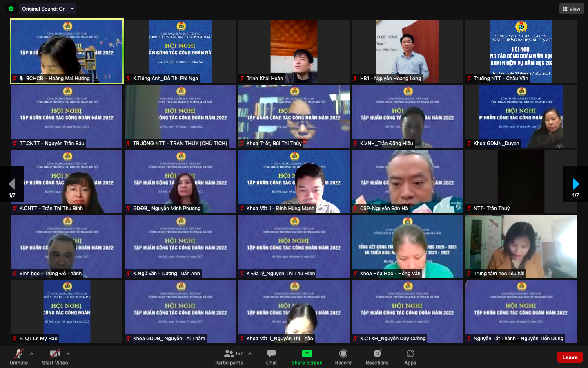Click the Share Screen icon
The image size is (588, 368).
307,354
